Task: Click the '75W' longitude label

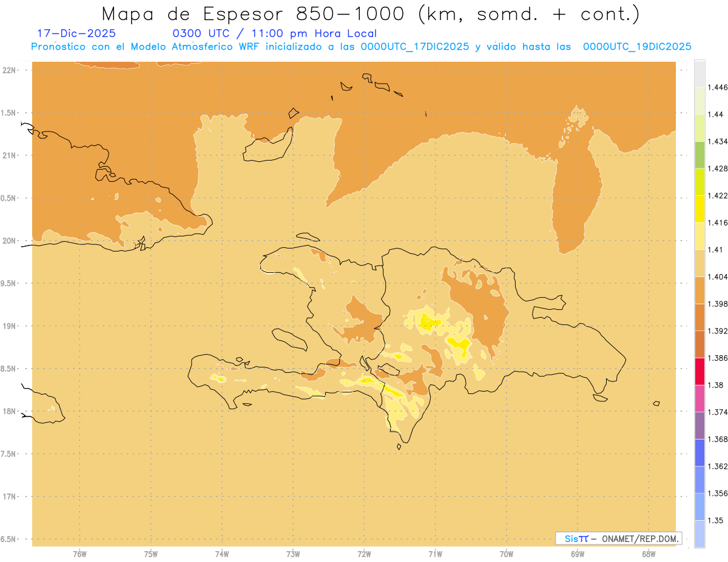Action: (x=150, y=554)
